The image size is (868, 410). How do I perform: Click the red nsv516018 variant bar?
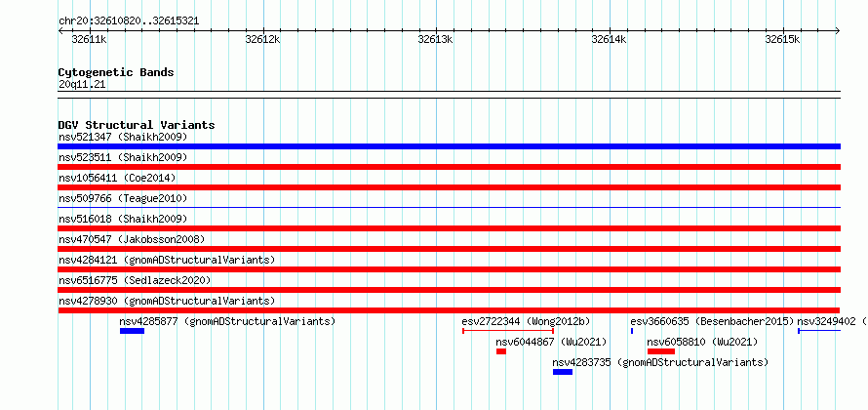coord(449,228)
